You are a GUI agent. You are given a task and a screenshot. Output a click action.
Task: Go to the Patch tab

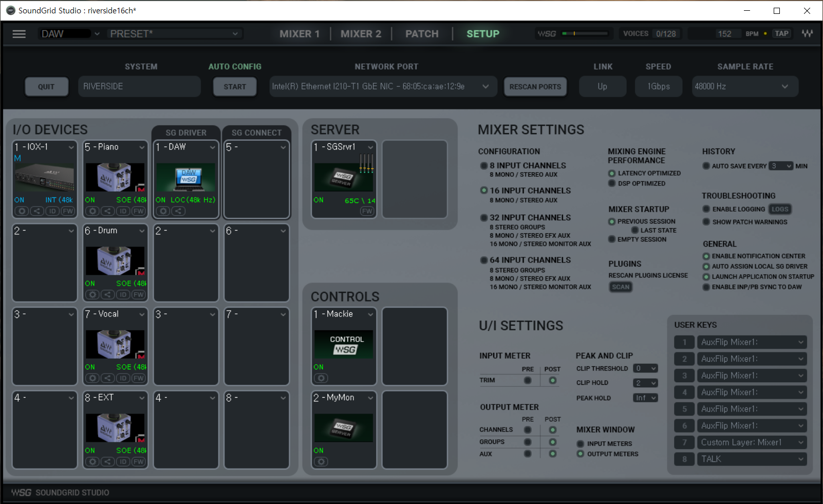[422, 34]
